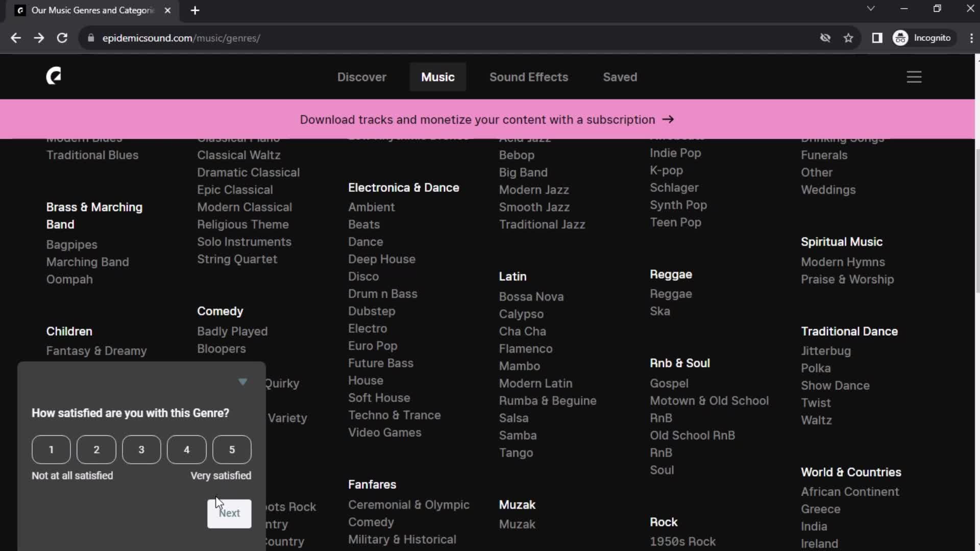This screenshot has height=551, width=980.
Task: Click the browser extensions icon
Action: [x=877, y=38]
